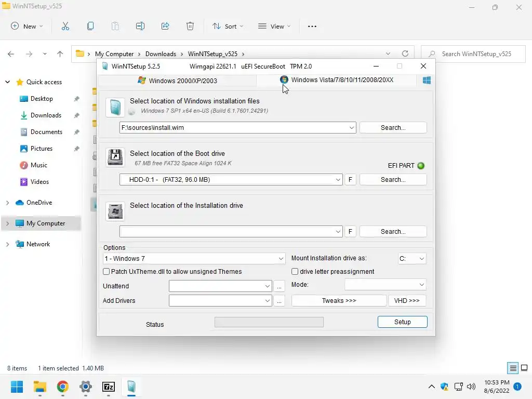This screenshot has width=532, height=399.
Task: Expand the install.wim path dropdown
Action: pos(352,128)
